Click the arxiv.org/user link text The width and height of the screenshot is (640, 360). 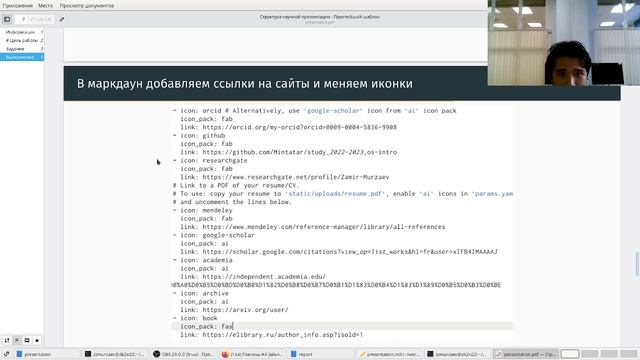[x=245, y=310]
